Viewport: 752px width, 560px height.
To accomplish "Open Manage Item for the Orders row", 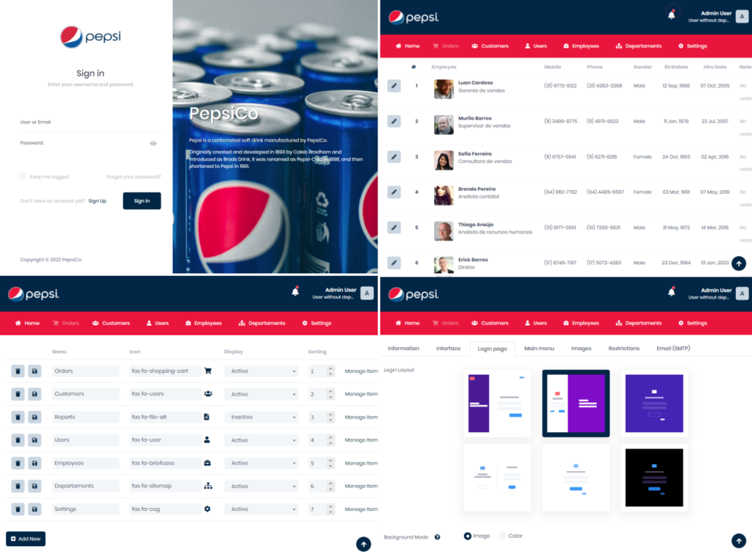I will (x=361, y=371).
